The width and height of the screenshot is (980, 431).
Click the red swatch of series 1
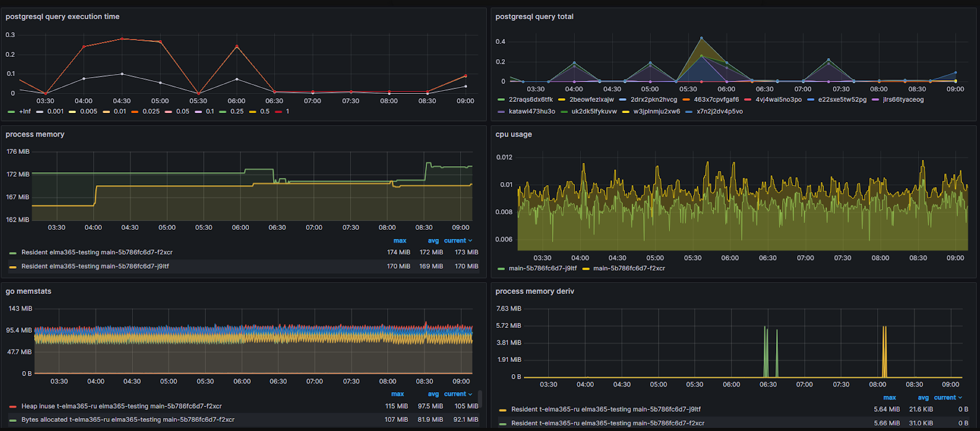point(279,112)
